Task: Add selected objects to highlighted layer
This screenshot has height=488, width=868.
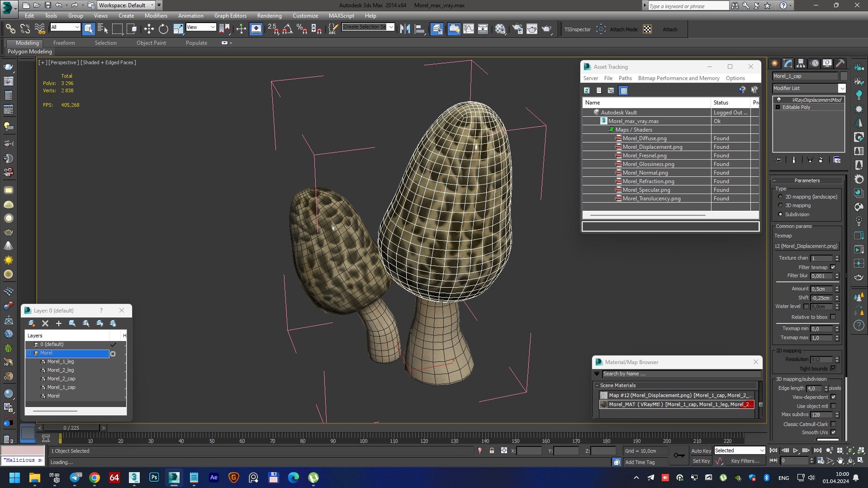Action: (59, 323)
